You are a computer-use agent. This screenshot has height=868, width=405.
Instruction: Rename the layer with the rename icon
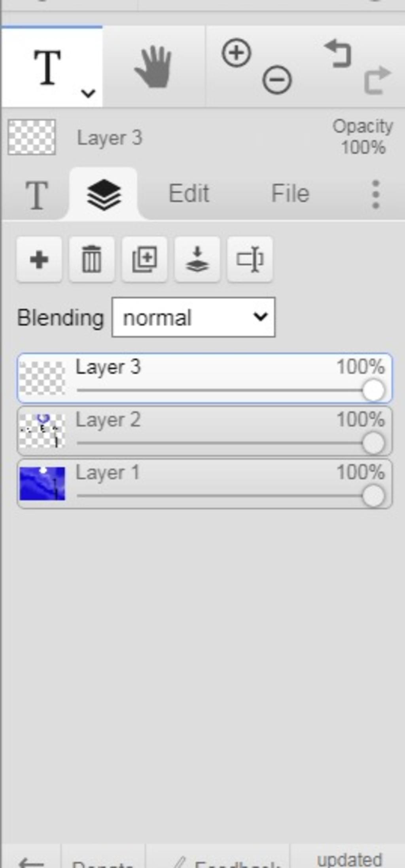click(x=250, y=260)
